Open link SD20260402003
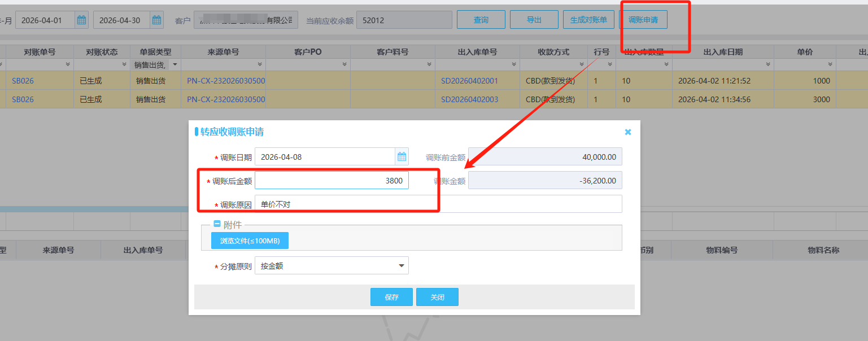Viewport: 868px width, 341px height. point(470,99)
